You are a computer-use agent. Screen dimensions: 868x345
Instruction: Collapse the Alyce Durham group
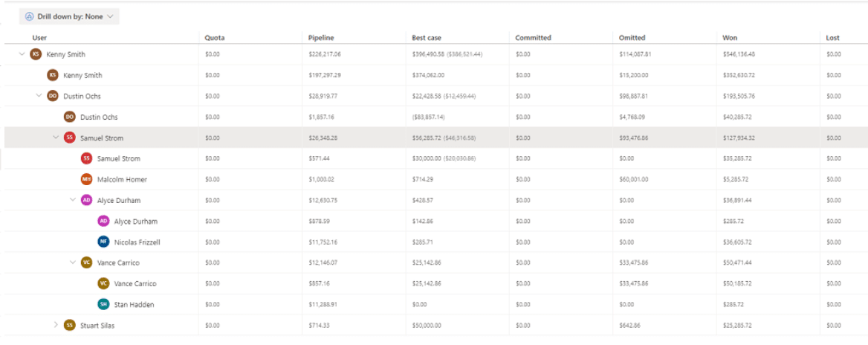tap(73, 200)
